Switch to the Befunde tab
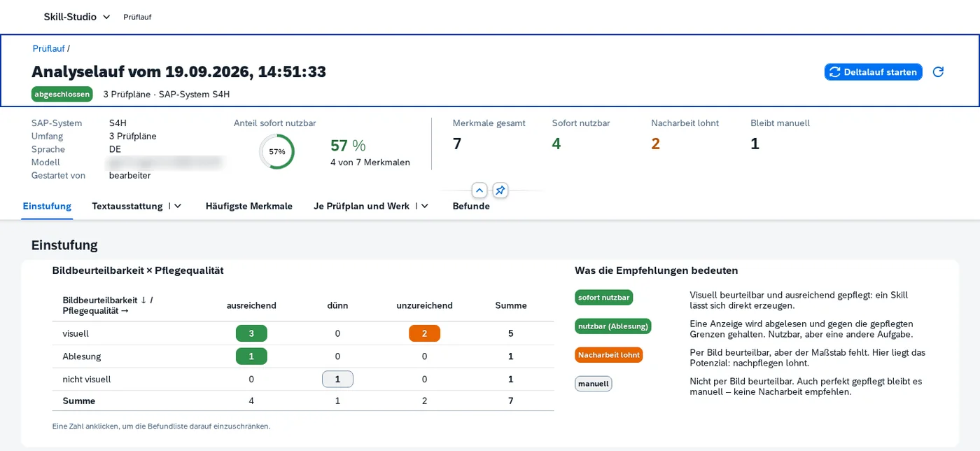The height and width of the screenshot is (451, 980). click(471, 206)
